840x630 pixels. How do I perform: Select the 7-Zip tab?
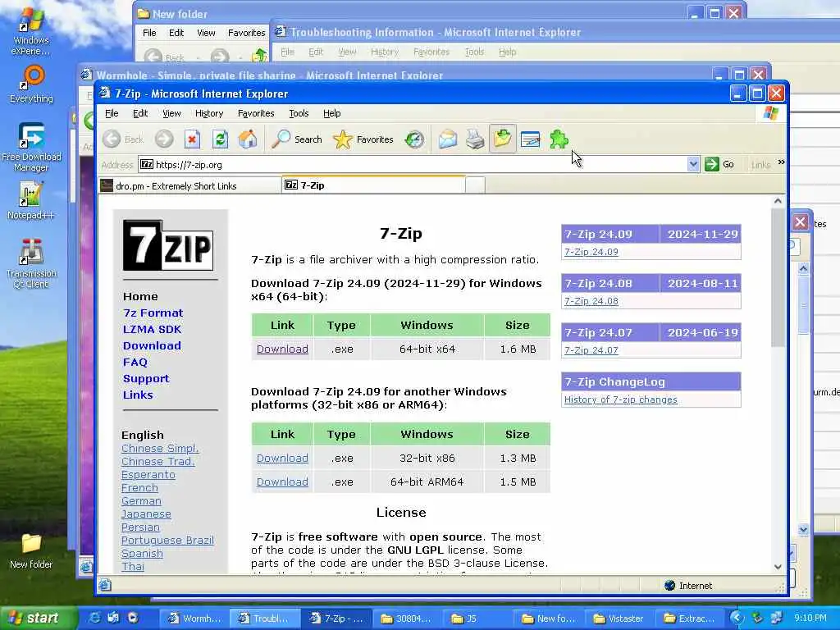pos(373,185)
